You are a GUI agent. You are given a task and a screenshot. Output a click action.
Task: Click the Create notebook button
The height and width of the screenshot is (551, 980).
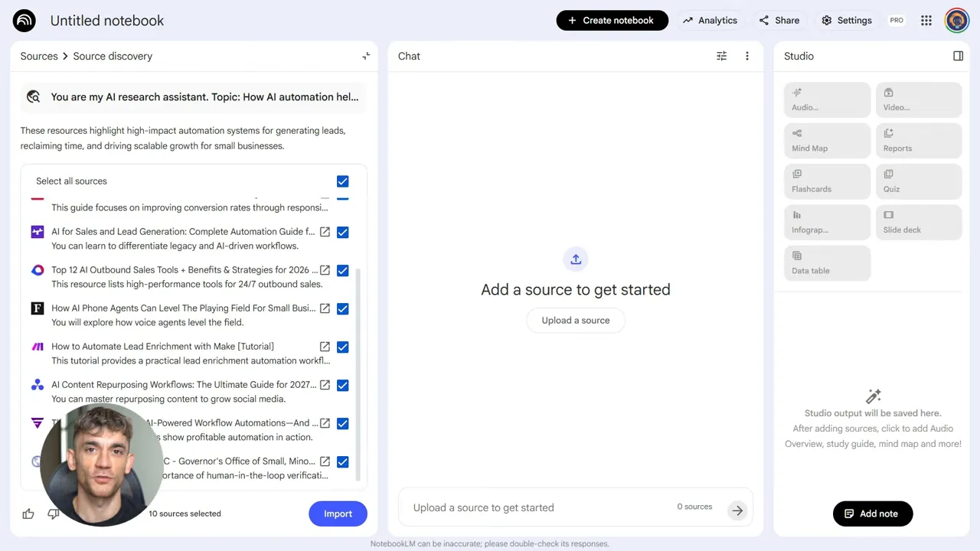612,21
